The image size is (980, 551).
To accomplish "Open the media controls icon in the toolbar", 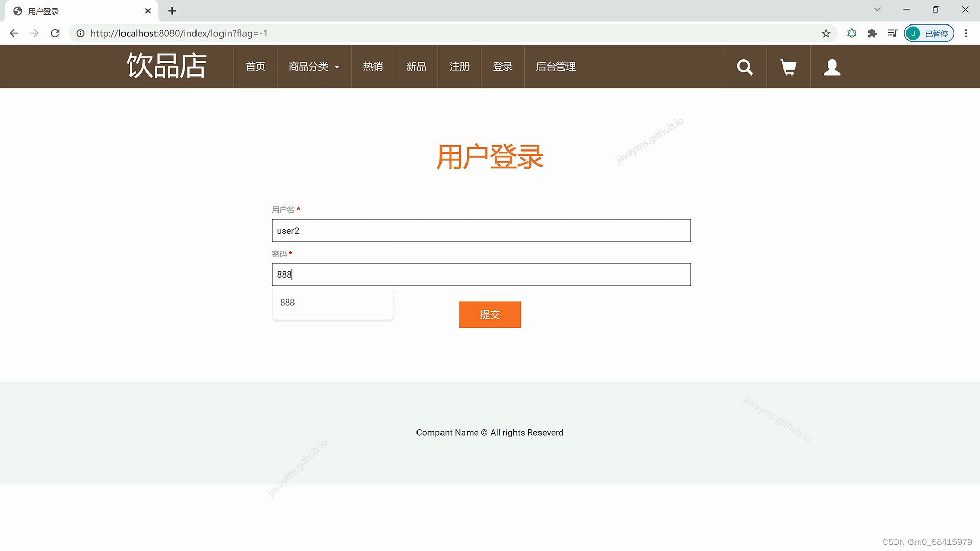I will point(892,33).
